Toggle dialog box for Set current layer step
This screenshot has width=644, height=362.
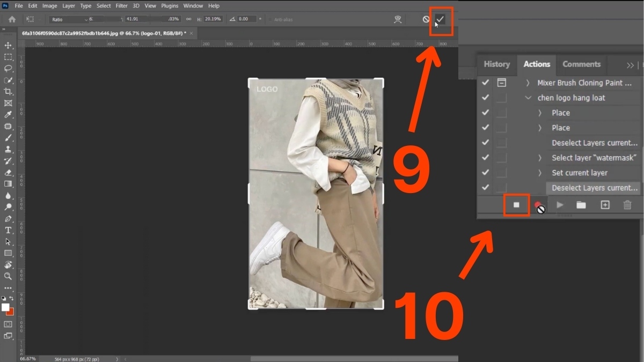point(501,173)
